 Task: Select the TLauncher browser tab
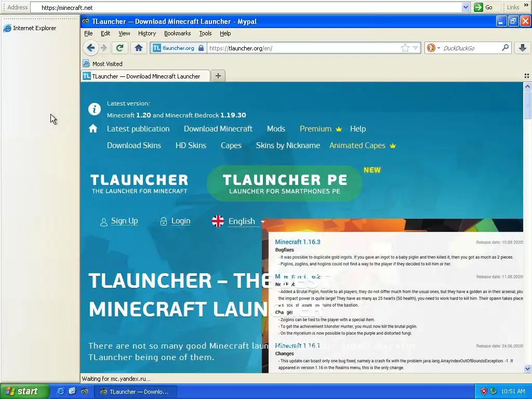click(x=145, y=76)
